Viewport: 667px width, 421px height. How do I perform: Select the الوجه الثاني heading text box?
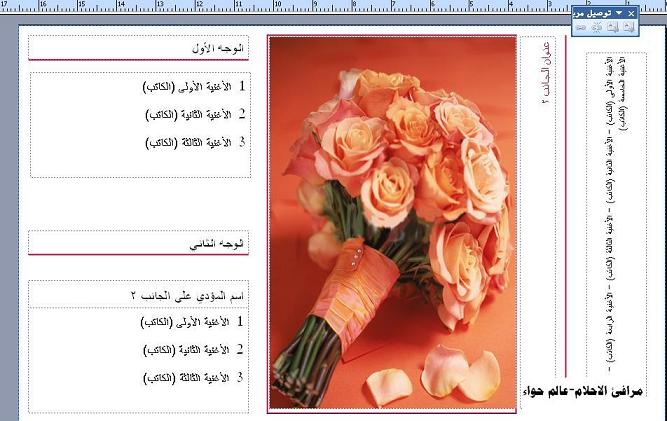pyautogui.click(x=138, y=243)
